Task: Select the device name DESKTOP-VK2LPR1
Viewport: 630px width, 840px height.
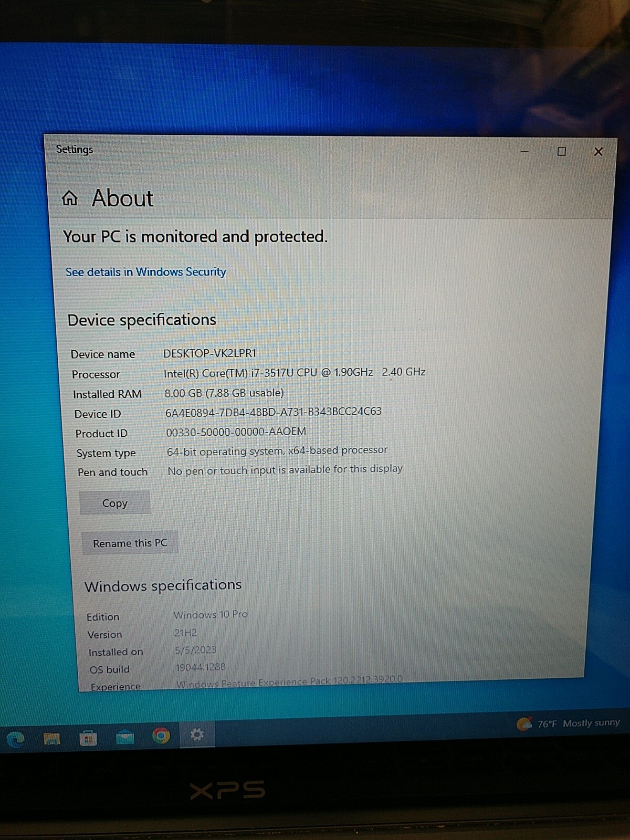Action: (209, 353)
